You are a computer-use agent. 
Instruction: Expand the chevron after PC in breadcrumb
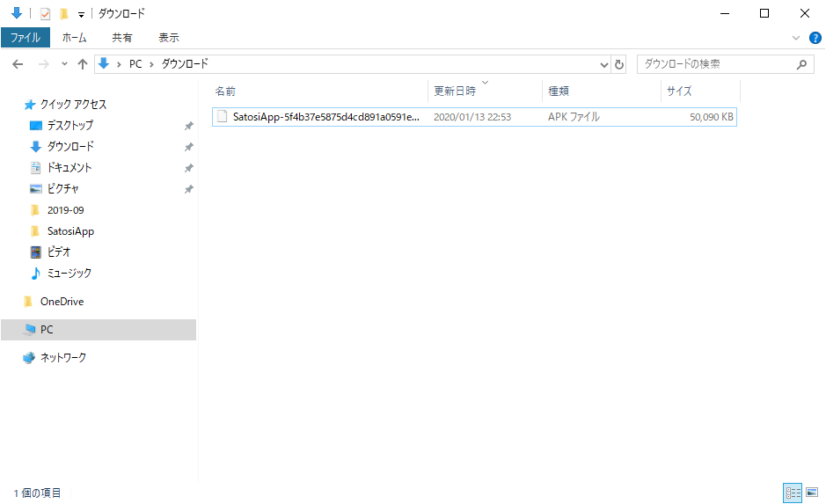pyautogui.click(x=151, y=64)
